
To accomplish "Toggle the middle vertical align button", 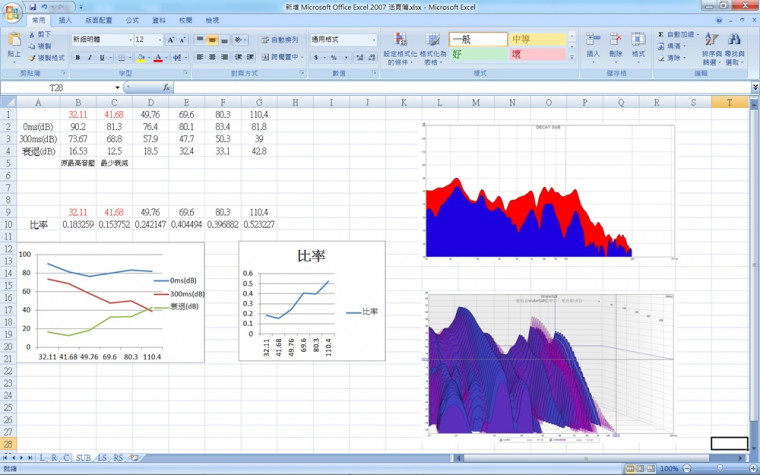I will coord(213,40).
